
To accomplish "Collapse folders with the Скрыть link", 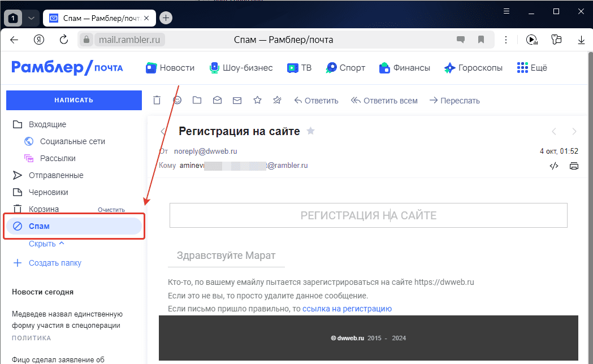I will [x=46, y=244].
